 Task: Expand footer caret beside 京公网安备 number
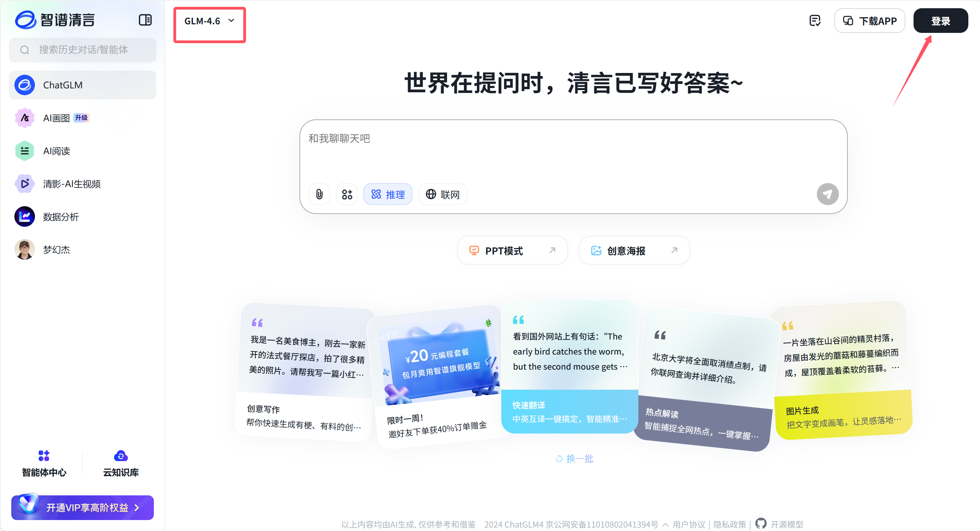pos(665,524)
